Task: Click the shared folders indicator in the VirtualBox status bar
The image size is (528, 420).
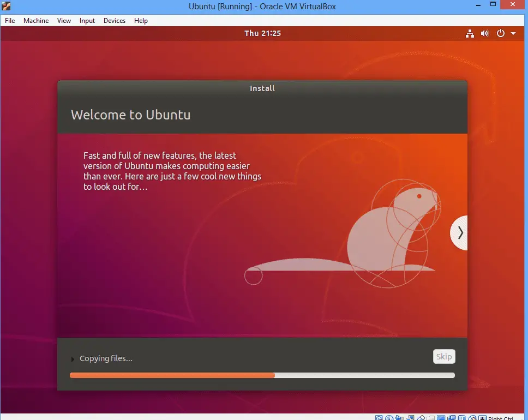Action: 431,418
